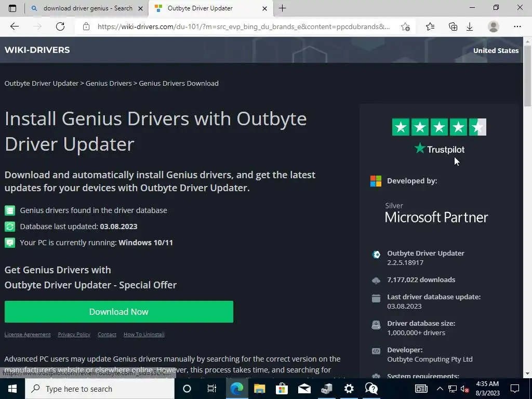532x399 pixels.
Task: Open the Favorites list
Action: pos(430,26)
